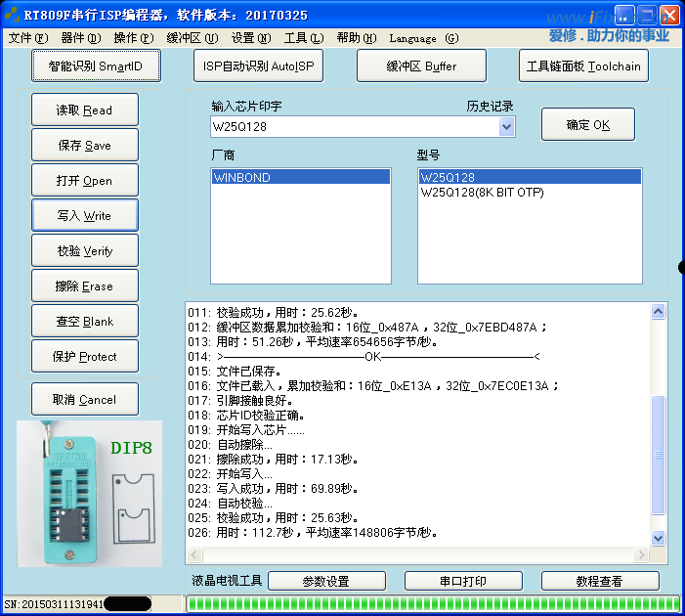
Task: Click ISP自动识别 AutoISP button
Action: (x=259, y=66)
